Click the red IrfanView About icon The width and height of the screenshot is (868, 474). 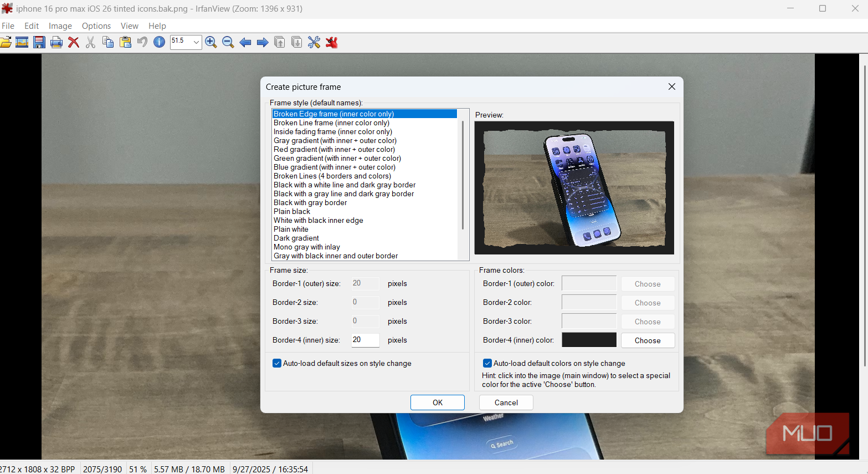tap(332, 42)
